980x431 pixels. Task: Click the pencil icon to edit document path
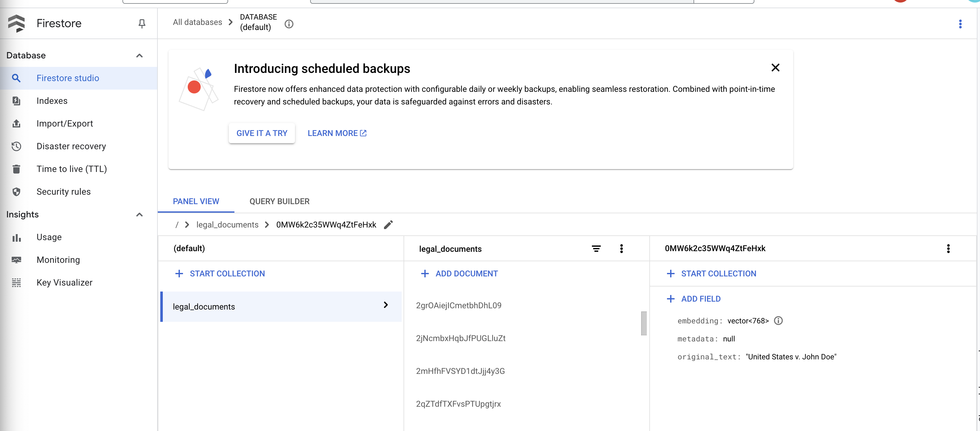pyautogui.click(x=388, y=224)
